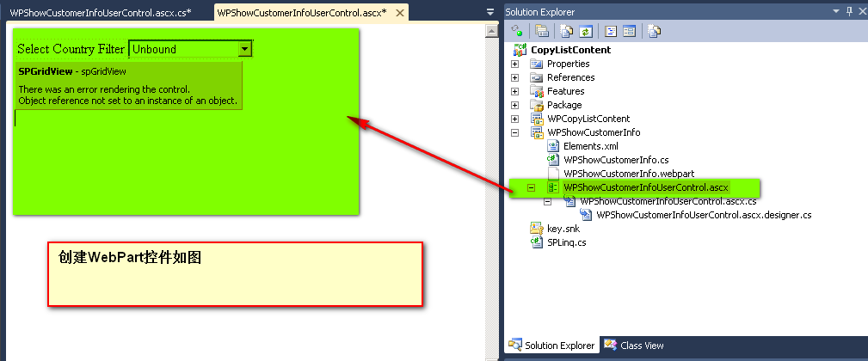Viewport: 868px width, 361px height.
Task: Open Solution Explorer window position dropdown
Action: pyautogui.click(x=836, y=12)
